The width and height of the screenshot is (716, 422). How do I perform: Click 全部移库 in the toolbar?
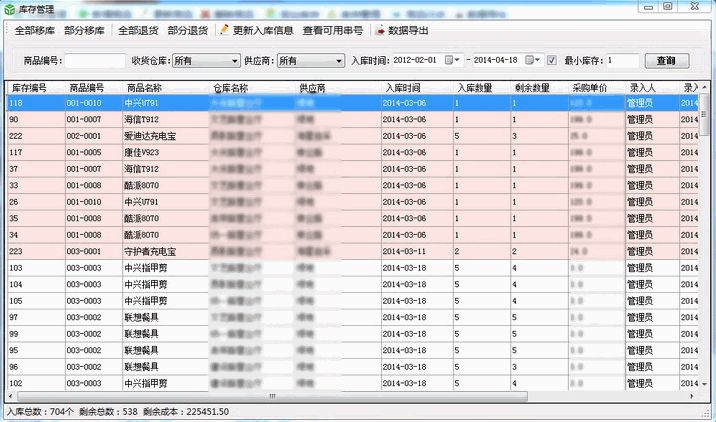35,31
